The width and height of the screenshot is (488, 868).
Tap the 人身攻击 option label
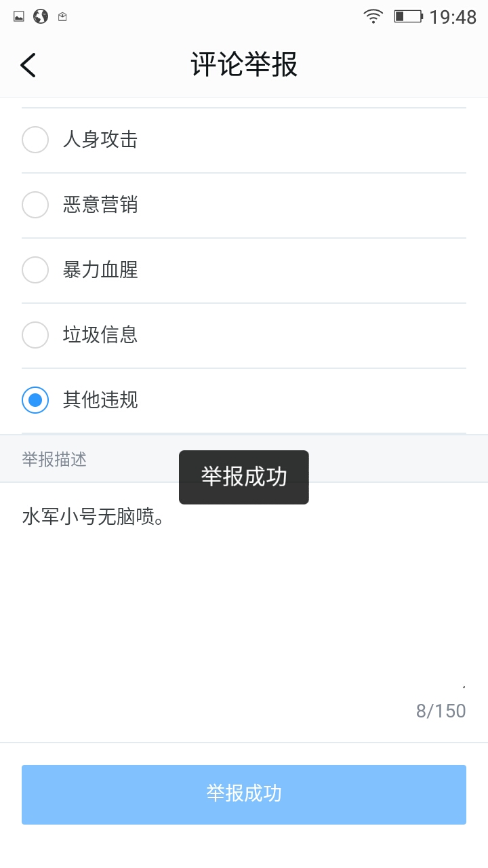tap(100, 140)
